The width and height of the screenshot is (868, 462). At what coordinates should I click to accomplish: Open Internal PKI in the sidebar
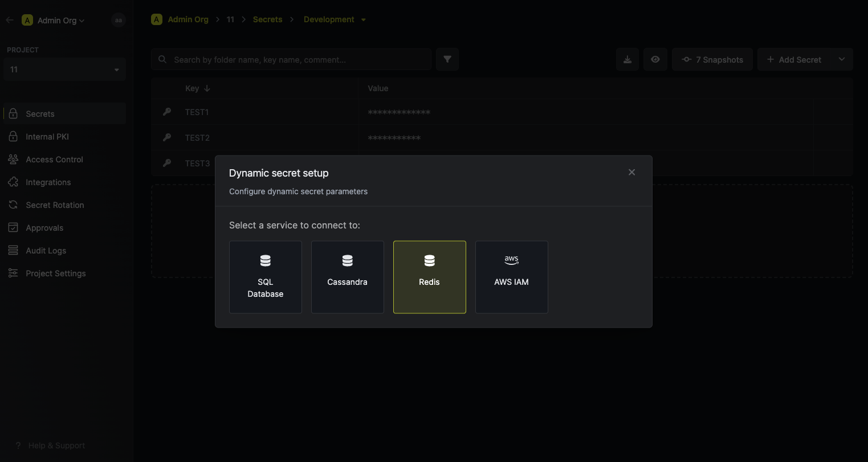tap(64, 137)
